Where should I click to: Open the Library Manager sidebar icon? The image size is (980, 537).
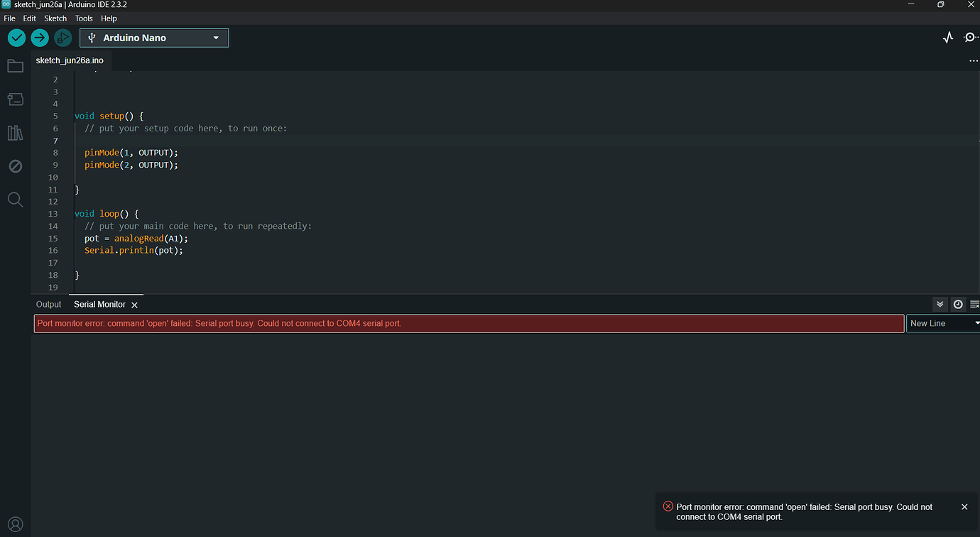[x=15, y=133]
